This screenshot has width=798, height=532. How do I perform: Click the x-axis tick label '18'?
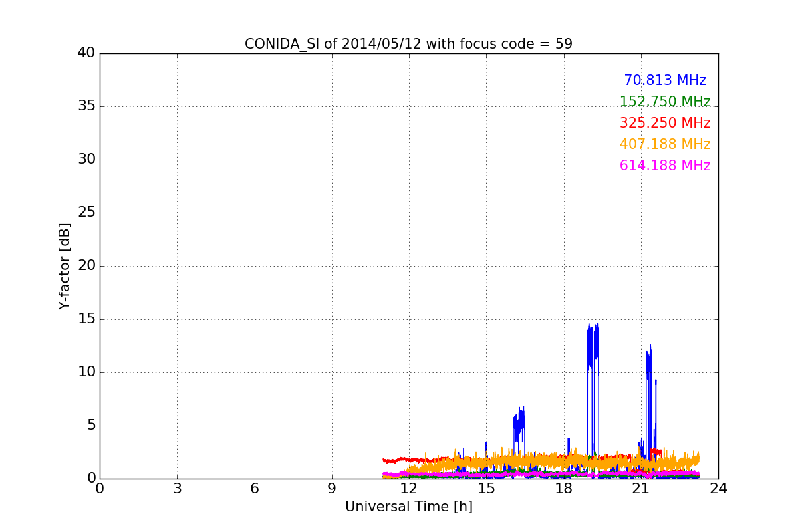tap(564, 489)
